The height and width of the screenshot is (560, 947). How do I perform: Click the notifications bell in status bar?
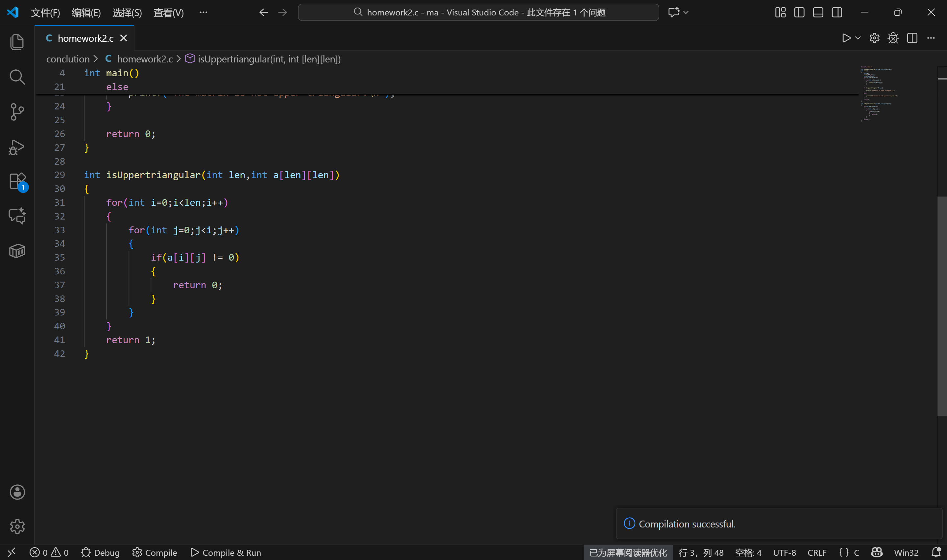pos(936,552)
